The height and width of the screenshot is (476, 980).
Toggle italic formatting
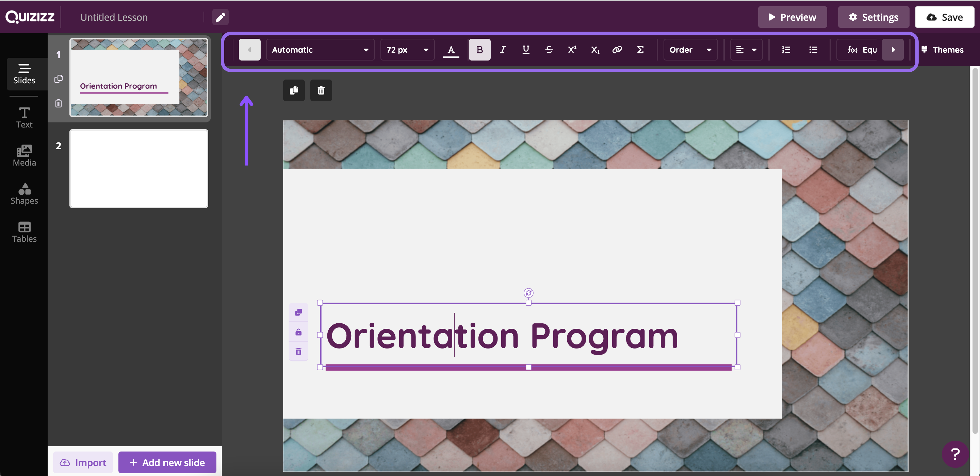(503, 50)
